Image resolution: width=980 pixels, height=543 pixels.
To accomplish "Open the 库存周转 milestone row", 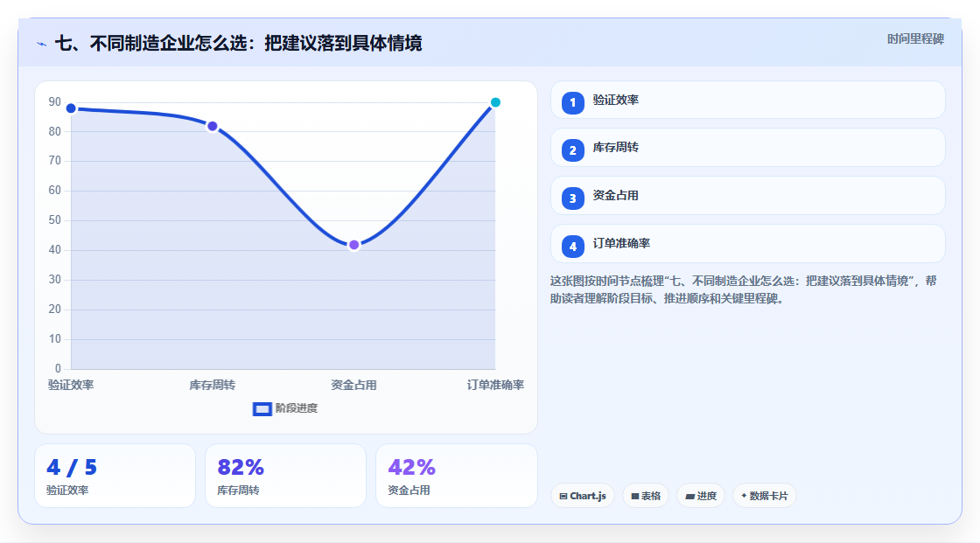I will [747, 148].
